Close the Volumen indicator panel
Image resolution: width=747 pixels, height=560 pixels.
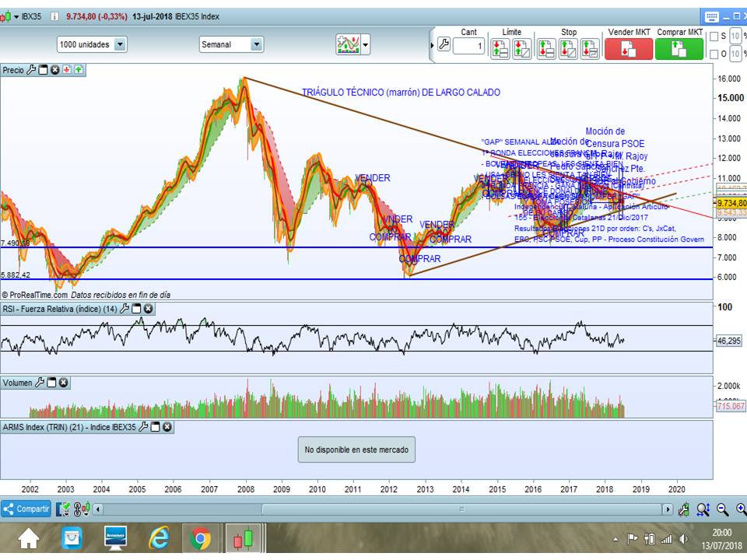[x=64, y=383]
